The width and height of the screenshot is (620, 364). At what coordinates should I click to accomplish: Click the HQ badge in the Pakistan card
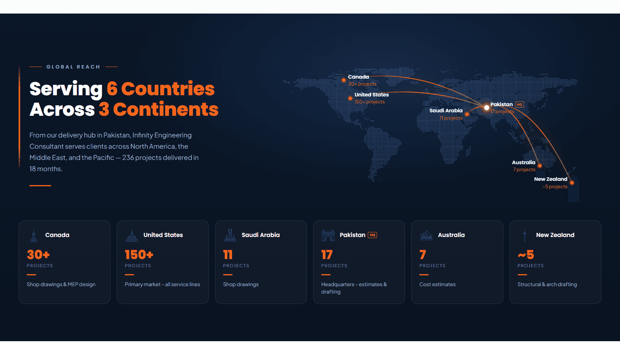(372, 235)
